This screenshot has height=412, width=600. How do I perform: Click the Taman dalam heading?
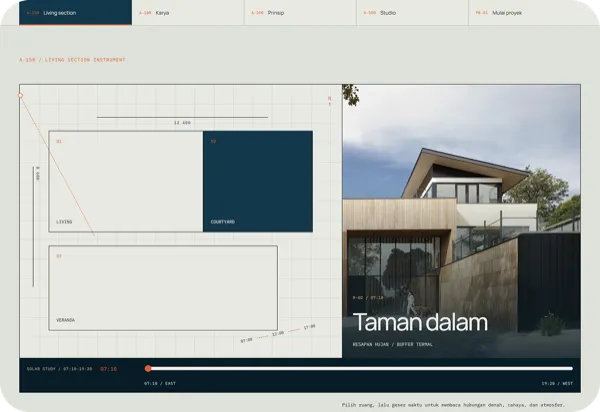420,322
